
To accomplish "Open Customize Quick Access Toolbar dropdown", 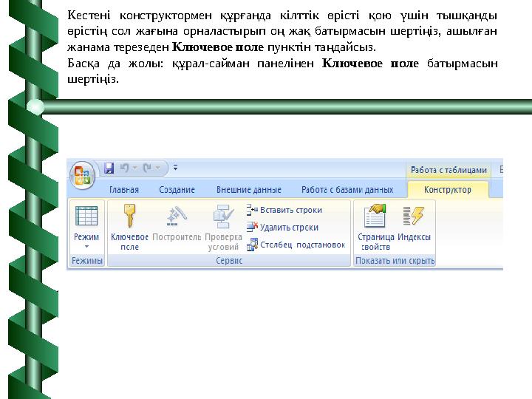I will (175, 167).
